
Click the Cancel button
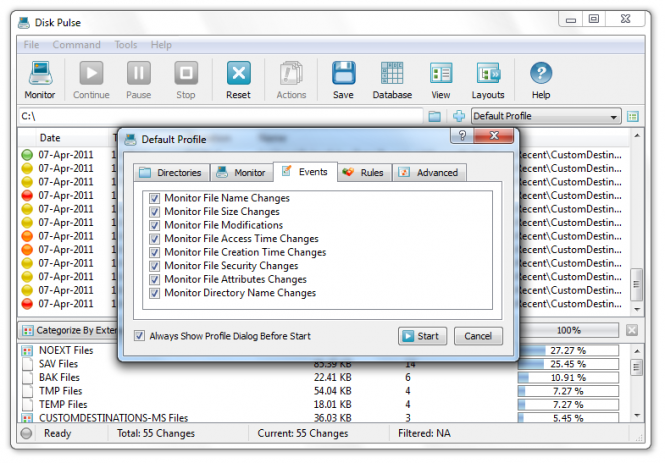coord(478,336)
